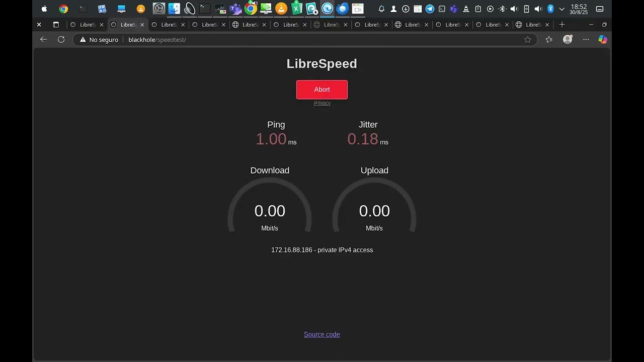This screenshot has width=644, height=362.
Task: Expand hidden tray icons chevron
Action: point(562,9)
